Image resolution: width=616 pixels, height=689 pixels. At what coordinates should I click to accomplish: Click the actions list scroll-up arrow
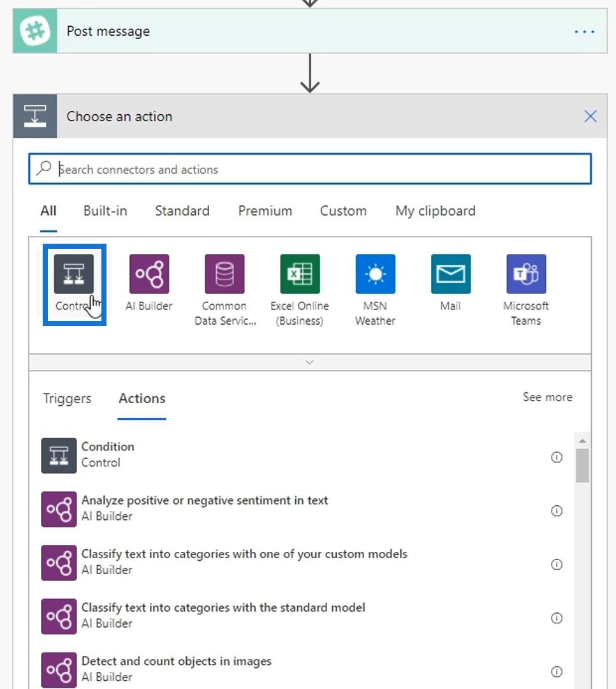583,441
